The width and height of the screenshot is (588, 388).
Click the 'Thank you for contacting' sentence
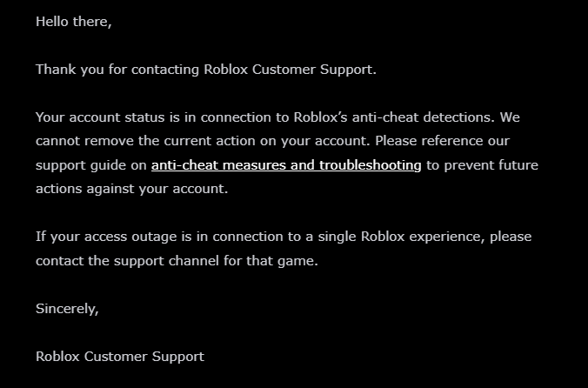tap(117, 70)
